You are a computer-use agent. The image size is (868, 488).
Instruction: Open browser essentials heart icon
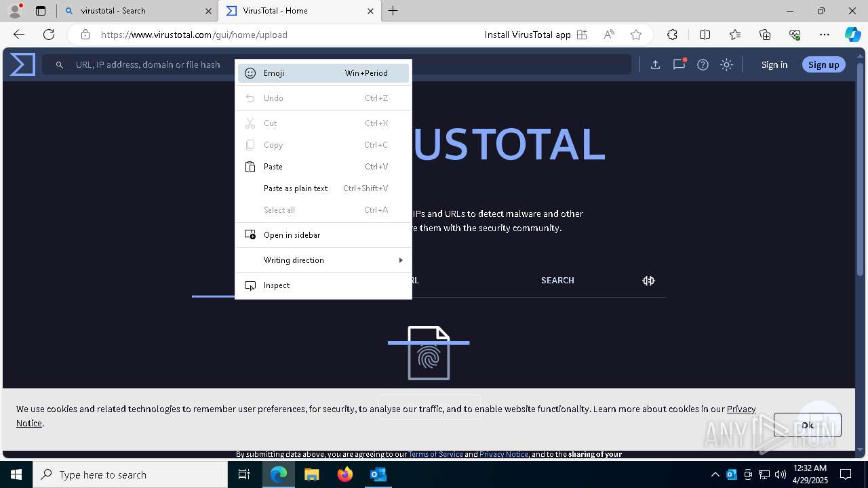coord(795,35)
